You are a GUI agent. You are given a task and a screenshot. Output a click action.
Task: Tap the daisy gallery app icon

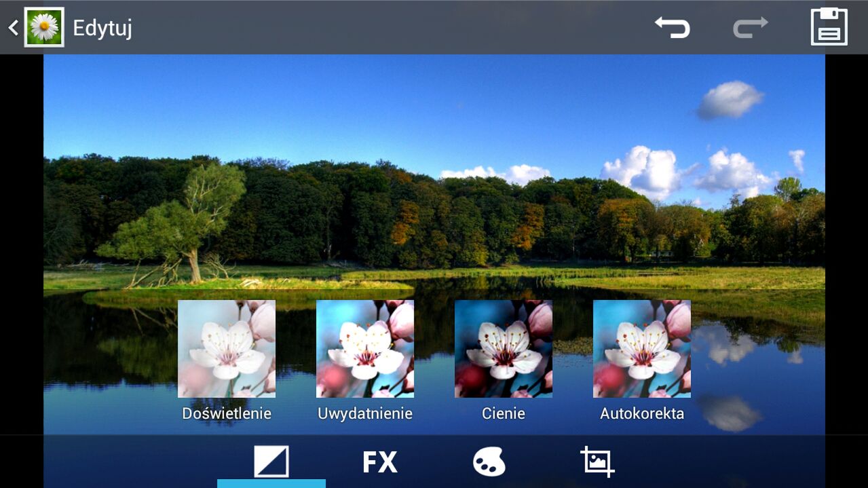tap(44, 27)
